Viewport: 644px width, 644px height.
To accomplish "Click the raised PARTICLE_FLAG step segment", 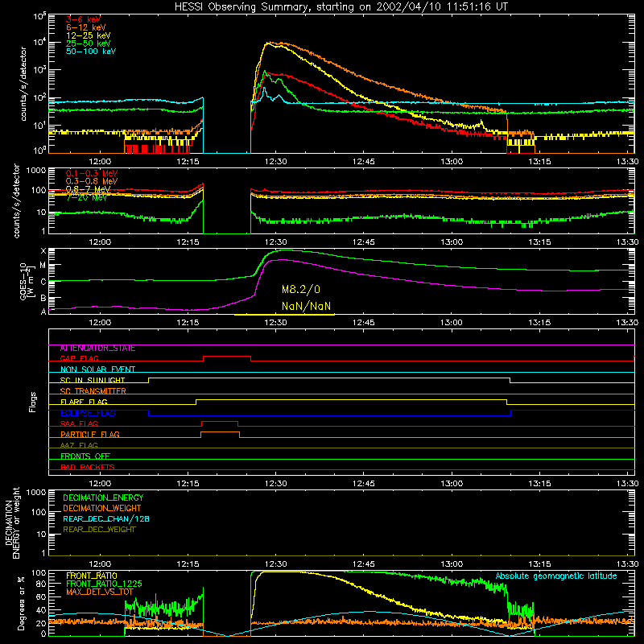I will pos(220,432).
